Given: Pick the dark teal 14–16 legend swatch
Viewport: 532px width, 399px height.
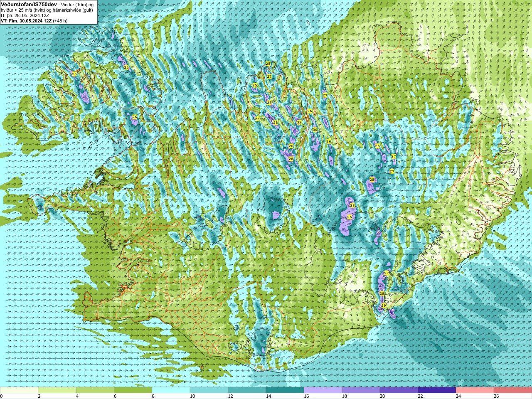Looking at the screenshot, I should 285,390.
